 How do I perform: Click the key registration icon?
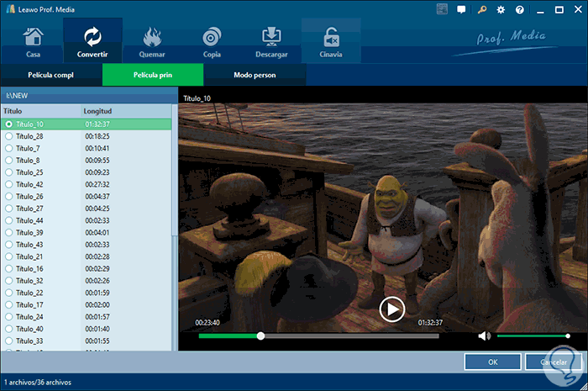click(x=482, y=9)
